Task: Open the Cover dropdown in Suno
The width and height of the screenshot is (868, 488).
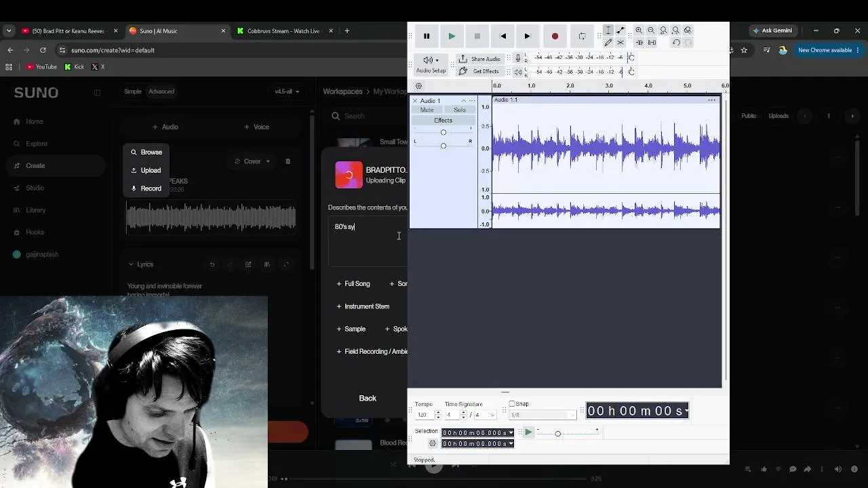Action: tap(252, 161)
